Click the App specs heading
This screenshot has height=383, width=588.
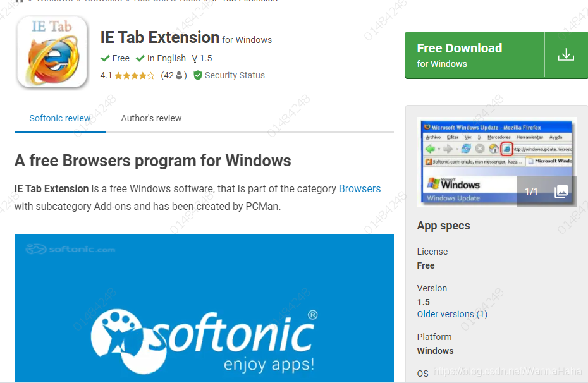pyautogui.click(x=443, y=226)
